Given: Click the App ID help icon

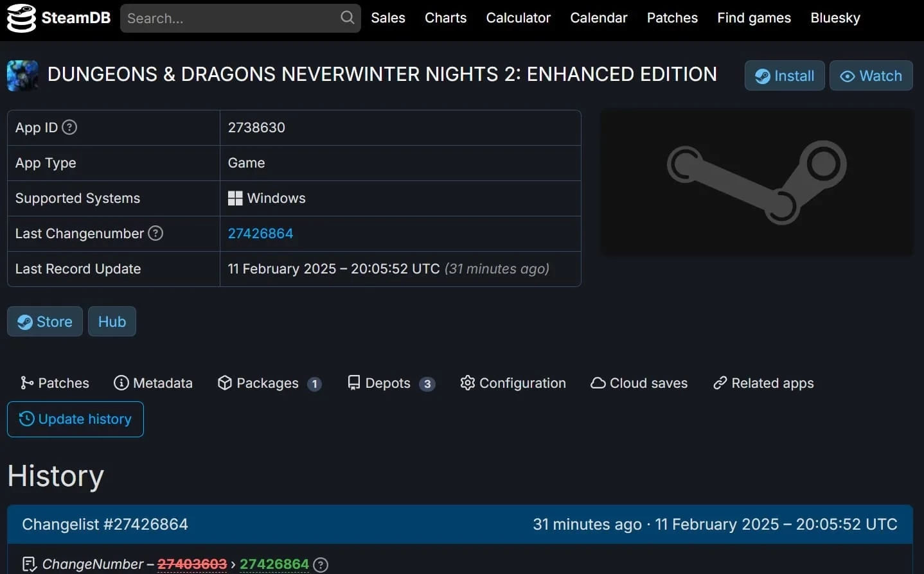Looking at the screenshot, I should (x=69, y=127).
